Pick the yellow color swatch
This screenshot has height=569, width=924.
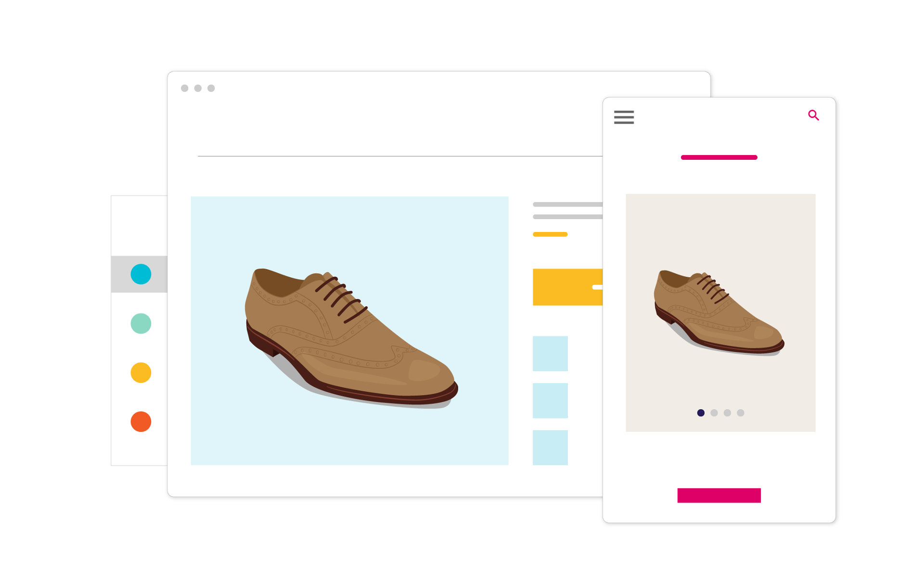click(141, 373)
